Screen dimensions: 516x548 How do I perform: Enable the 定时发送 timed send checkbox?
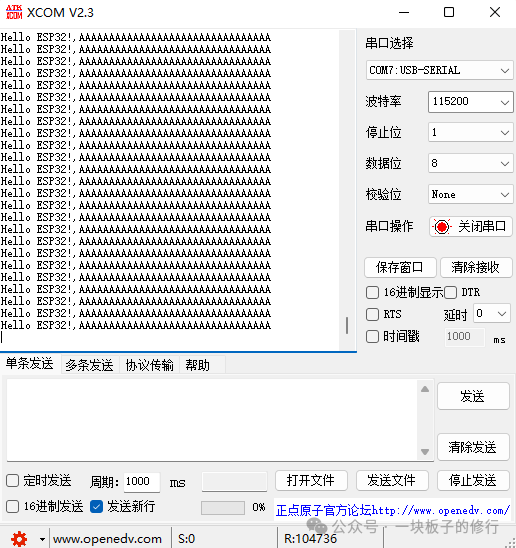click(12, 481)
